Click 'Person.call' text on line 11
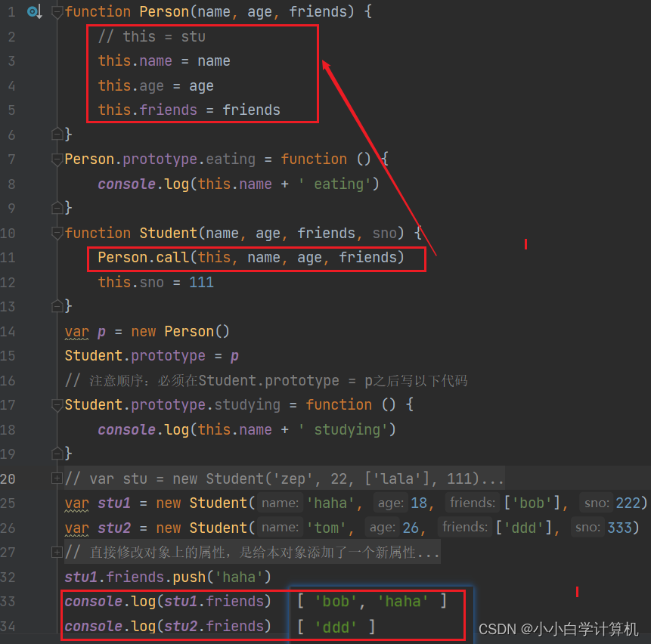651x644 pixels. click(144, 258)
